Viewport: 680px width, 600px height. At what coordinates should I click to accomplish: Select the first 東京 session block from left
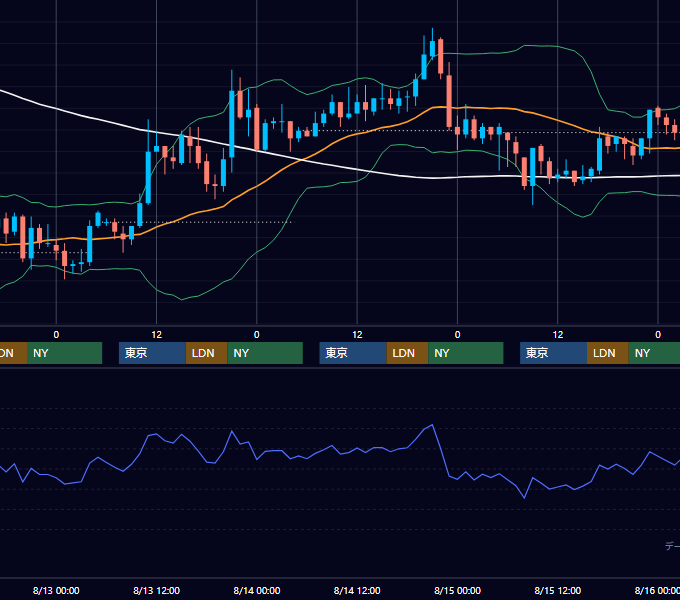152,353
